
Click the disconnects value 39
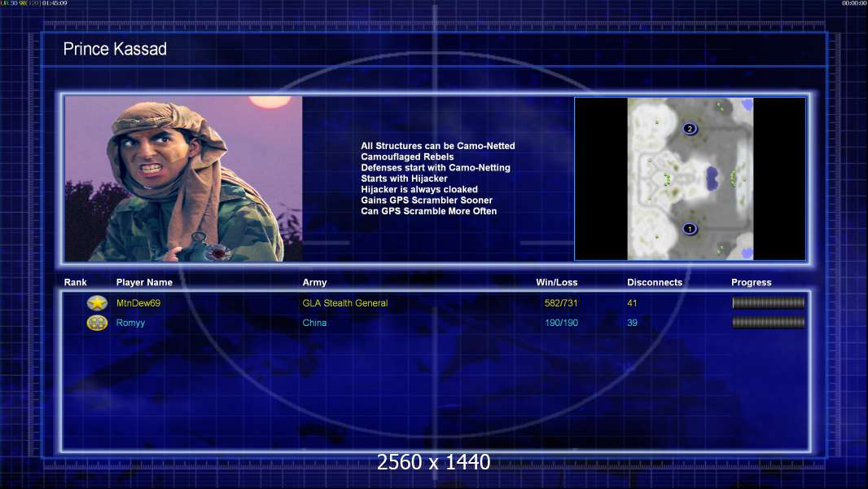tap(632, 323)
